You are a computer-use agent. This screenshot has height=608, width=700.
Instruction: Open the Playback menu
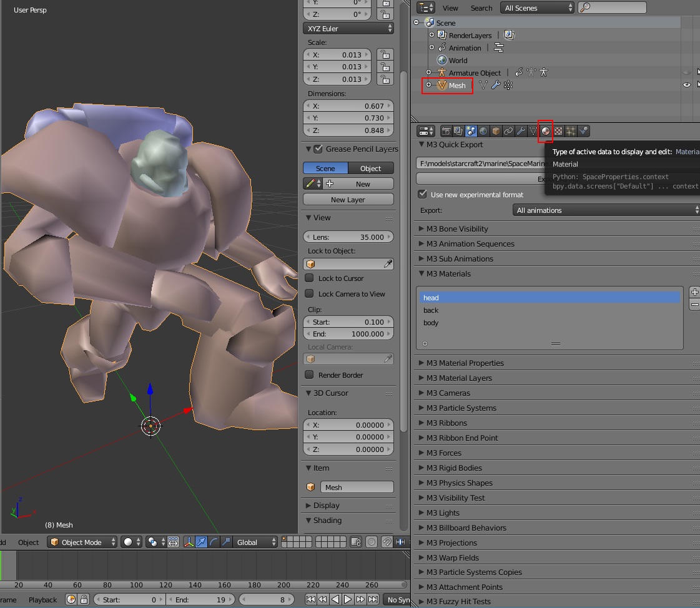coord(43,600)
